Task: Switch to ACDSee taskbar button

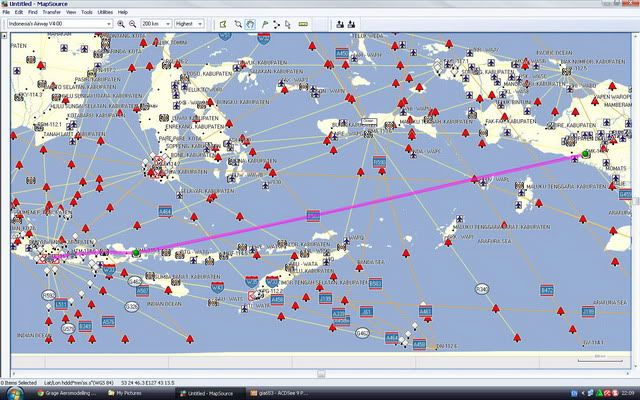Action: click(280, 393)
